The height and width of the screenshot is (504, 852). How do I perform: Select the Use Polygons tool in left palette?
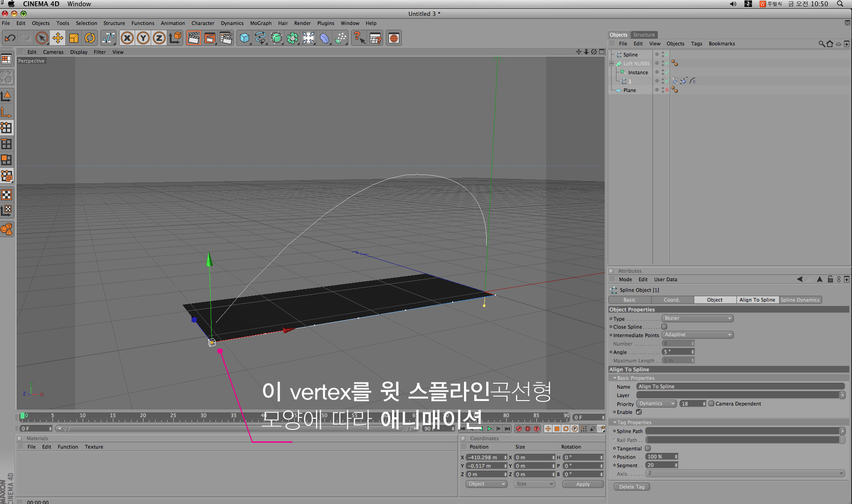click(x=7, y=160)
